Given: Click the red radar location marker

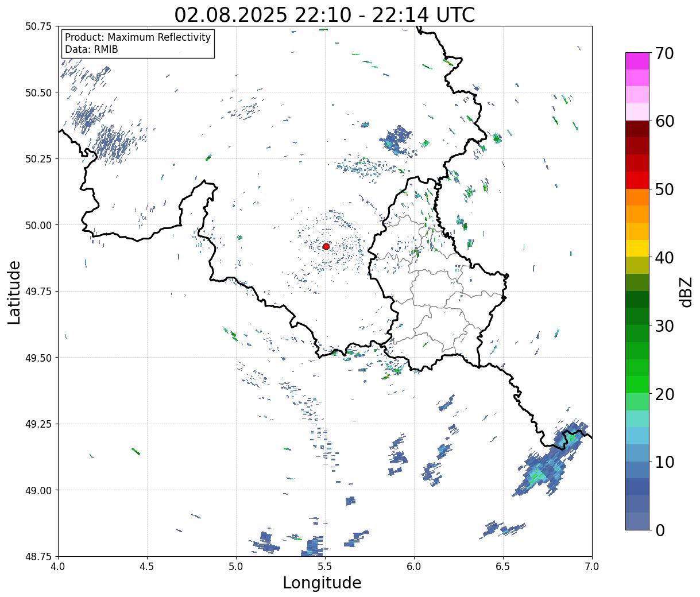Looking at the screenshot, I should click(326, 246).
